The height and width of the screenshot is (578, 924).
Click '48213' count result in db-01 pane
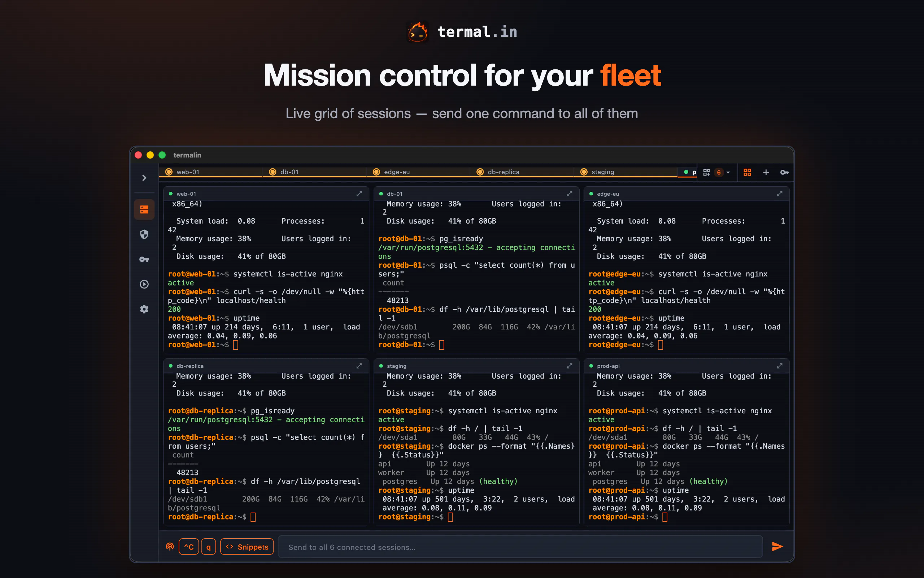coord(398,301)
